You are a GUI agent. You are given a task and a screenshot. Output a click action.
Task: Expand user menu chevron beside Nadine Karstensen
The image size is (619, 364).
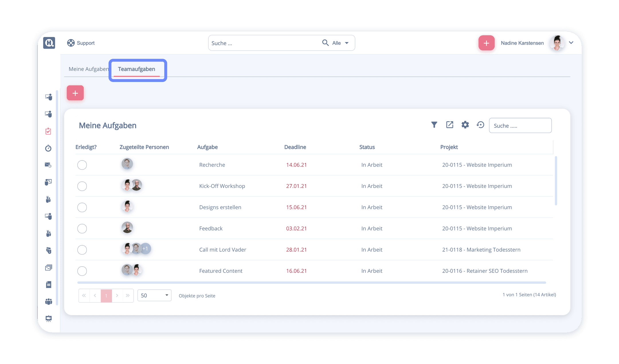(571, 43)
